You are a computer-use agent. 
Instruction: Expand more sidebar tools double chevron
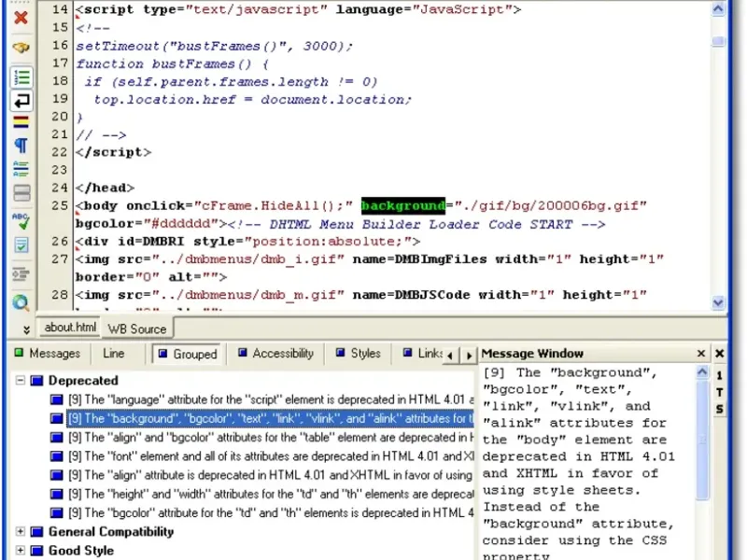click(x=27, y=329)
